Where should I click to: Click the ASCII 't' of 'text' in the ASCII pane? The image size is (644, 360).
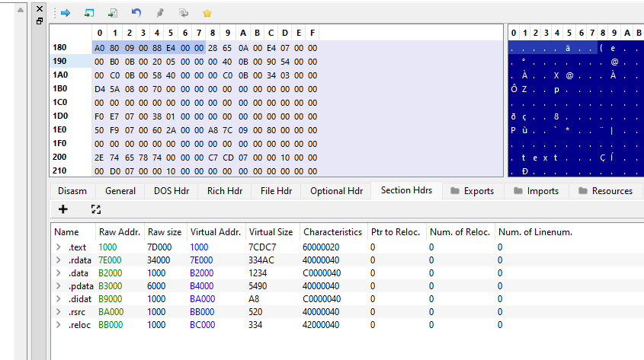[524, 158]
